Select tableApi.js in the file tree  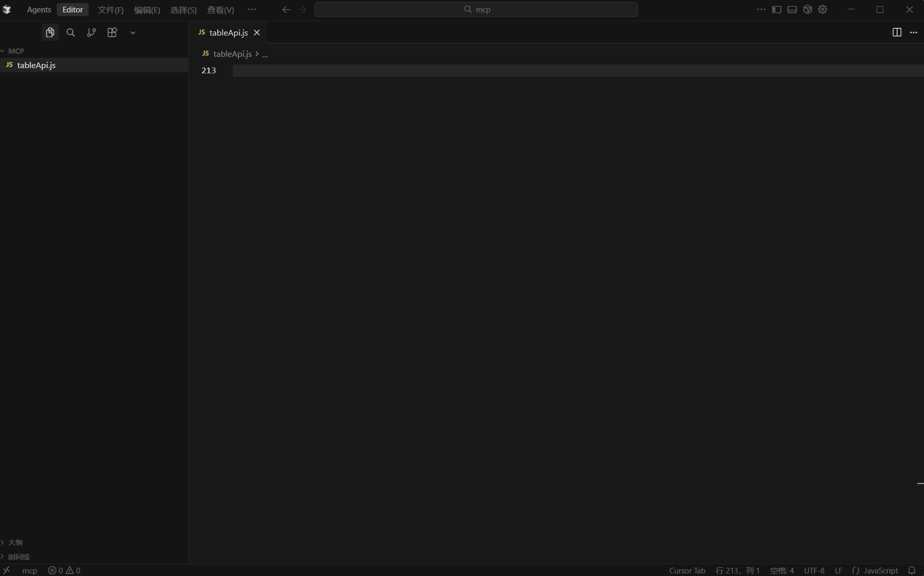(37, 65)
